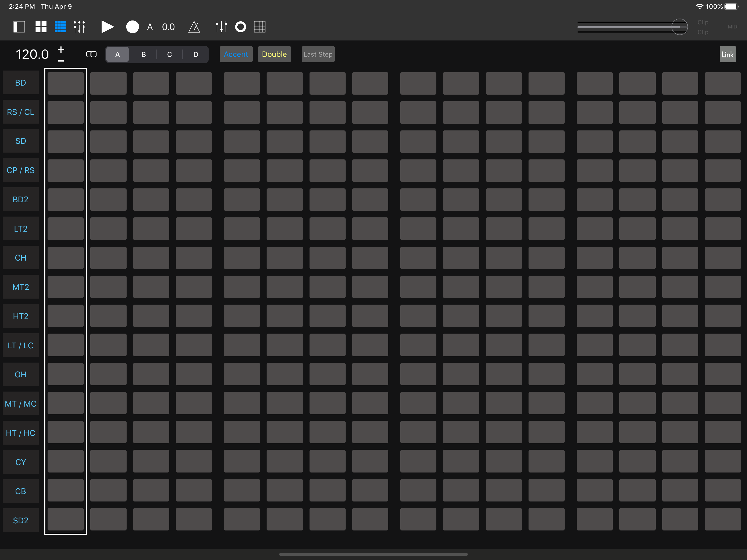Viewport: 747px width, 560px height.
Task: Toggle OH row last step
Action: [x=723, y=374]
